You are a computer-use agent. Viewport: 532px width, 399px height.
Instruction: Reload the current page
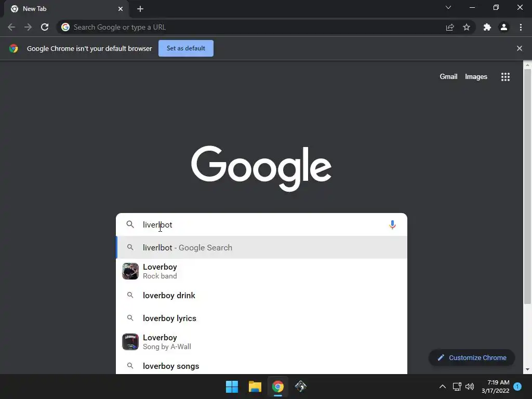coord(45,27)
